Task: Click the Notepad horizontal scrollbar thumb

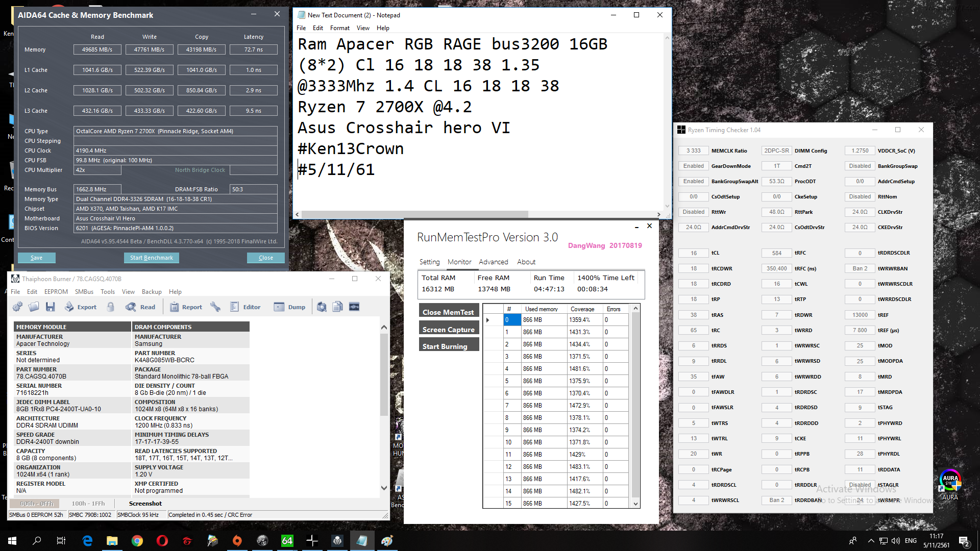Action: point(414,214)
